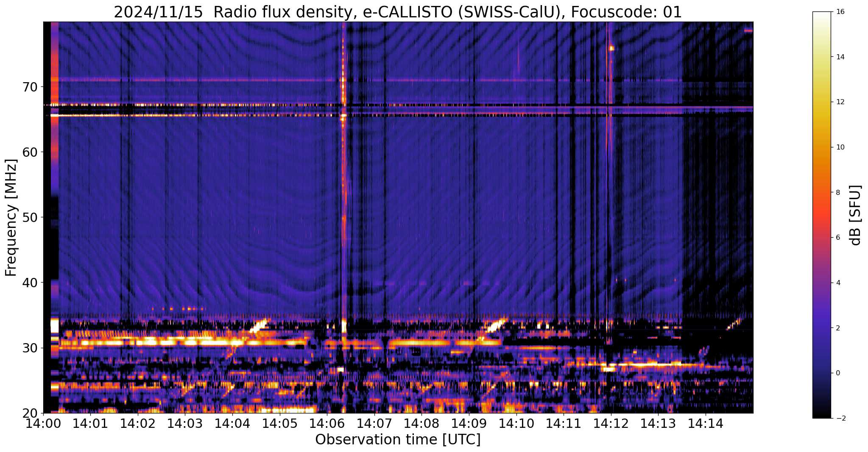Click the 14:03 time tick label
868x452 pixels.
pos(185,423)
